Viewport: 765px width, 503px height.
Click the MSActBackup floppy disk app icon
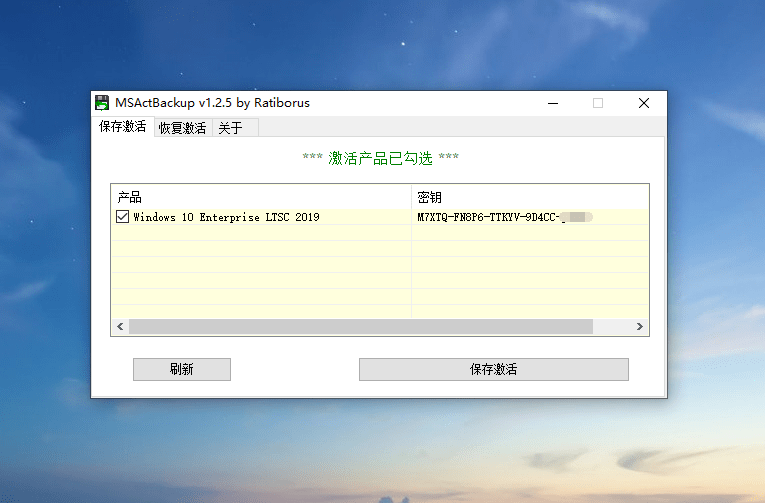coord(102,103)
